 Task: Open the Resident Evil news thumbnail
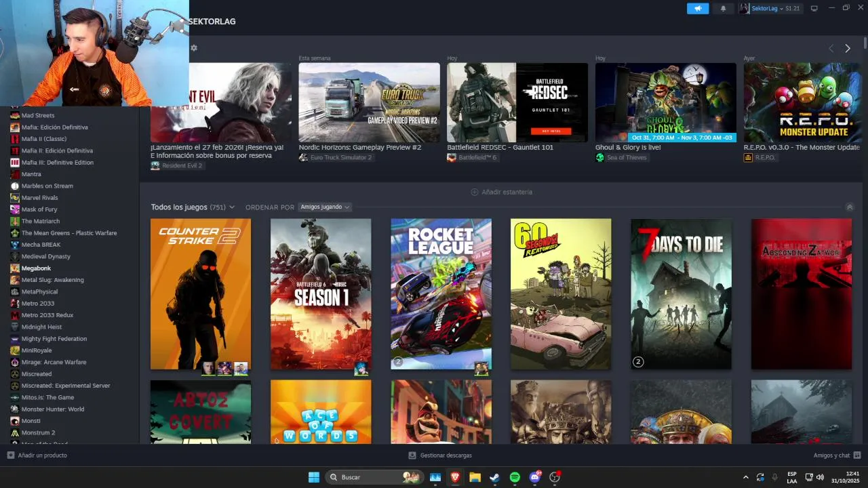[x=221, y=102]
